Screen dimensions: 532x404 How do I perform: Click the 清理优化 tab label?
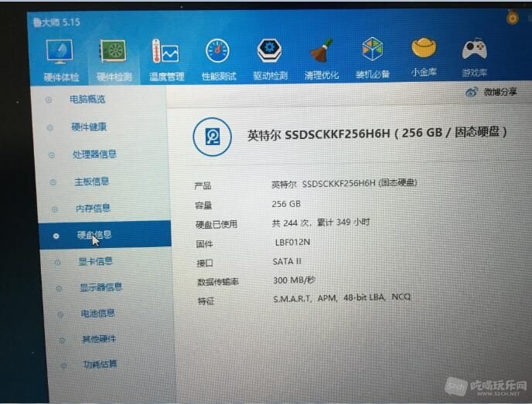322,75
